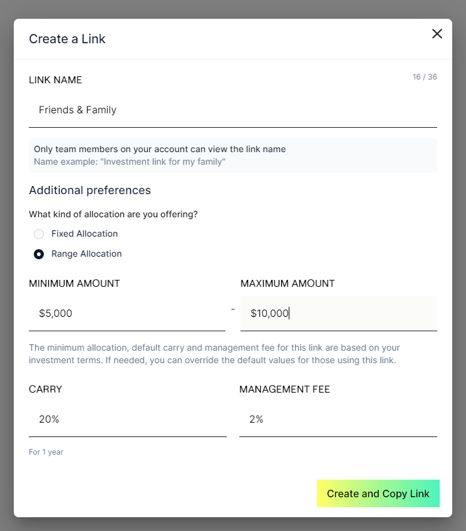This screenshot has width=466, height=531.
Task: Select the Fixed Allocation radio button
Action: [x=39, y=234]
